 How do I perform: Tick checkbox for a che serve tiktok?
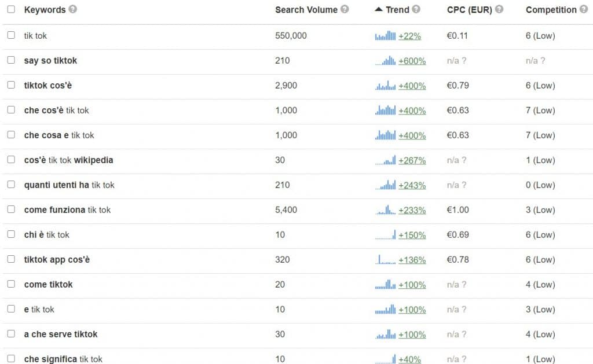tap(11, 334)
